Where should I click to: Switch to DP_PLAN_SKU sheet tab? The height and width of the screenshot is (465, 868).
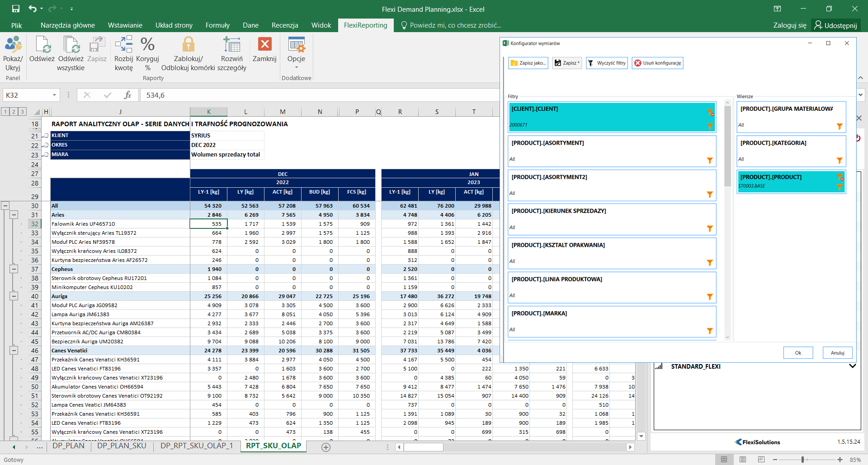(122, 446)
